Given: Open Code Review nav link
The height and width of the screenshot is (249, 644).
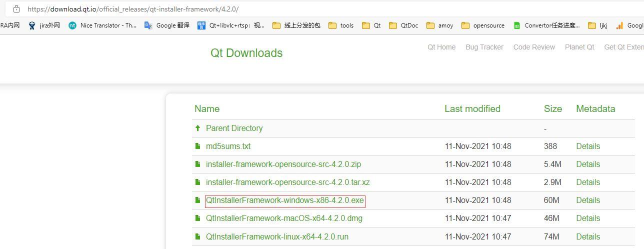Looking at the screenshot, I should 534,47.
